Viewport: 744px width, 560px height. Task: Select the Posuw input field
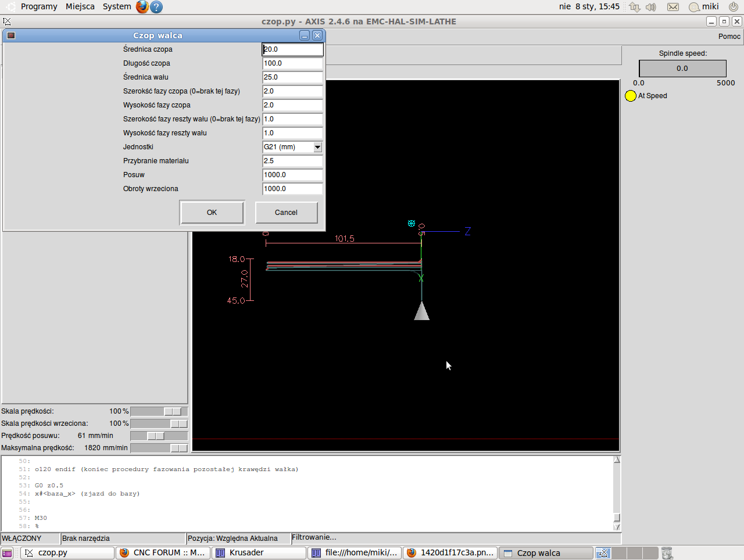tap(292, 175)
